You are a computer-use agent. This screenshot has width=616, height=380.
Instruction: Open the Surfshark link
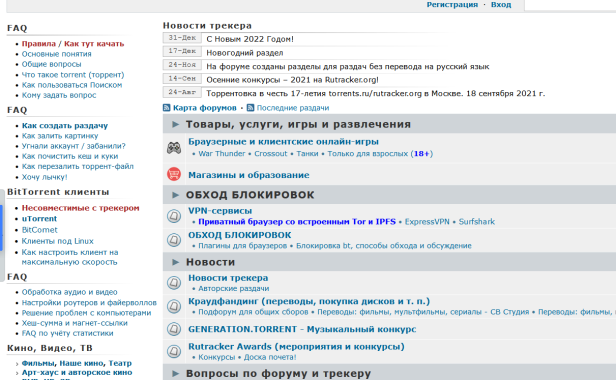tap(477, 222)
